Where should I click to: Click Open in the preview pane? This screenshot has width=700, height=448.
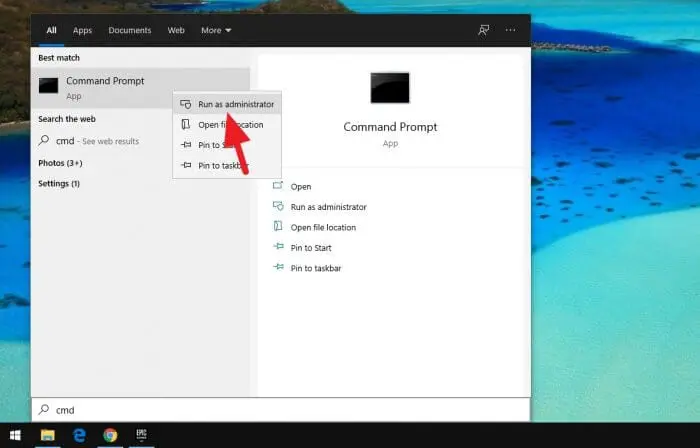pyautogui.click(x=301, y=187)
